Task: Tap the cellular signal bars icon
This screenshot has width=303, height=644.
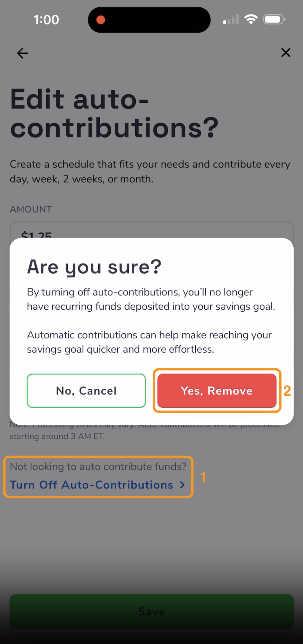Action: 231,19
